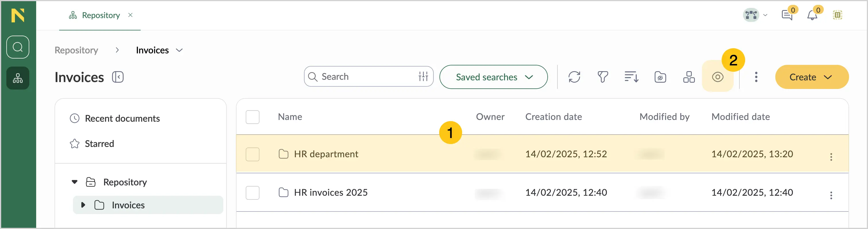Collapse the Repository tree node

[x=75, y=182]
